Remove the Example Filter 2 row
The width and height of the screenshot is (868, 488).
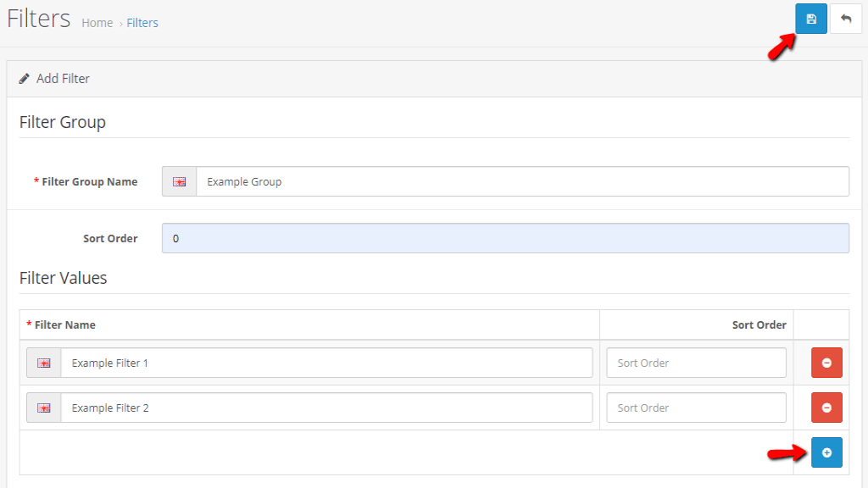pyautogui.click(x=826, y=408)
